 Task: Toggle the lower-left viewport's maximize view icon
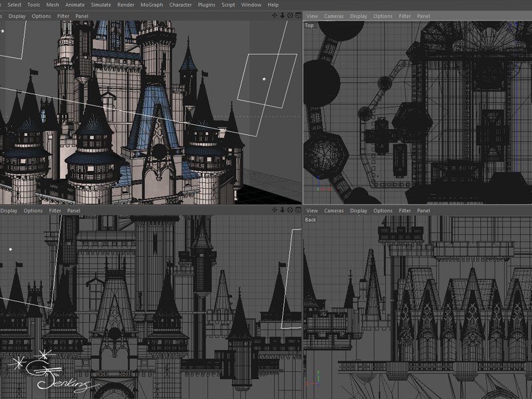click(298, 210)
